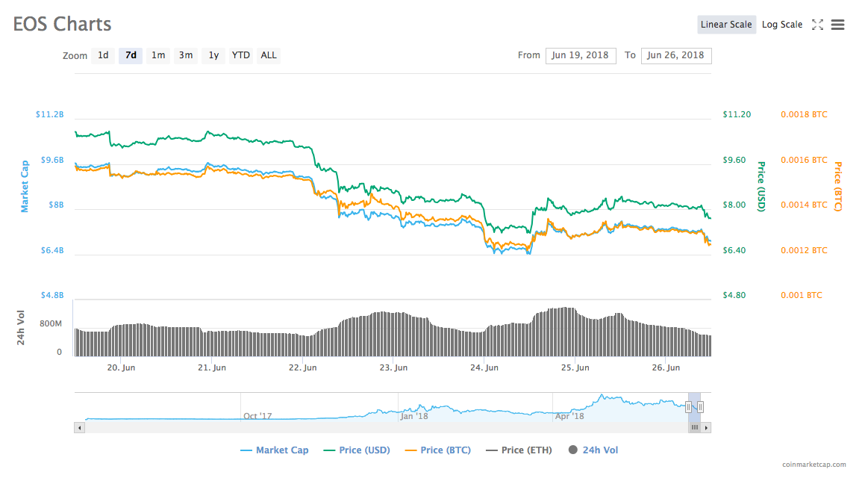The width and height of the screenshot is (868, 481).
Task: Switch to the YTD zoom range
Action: tap(240, 55)
